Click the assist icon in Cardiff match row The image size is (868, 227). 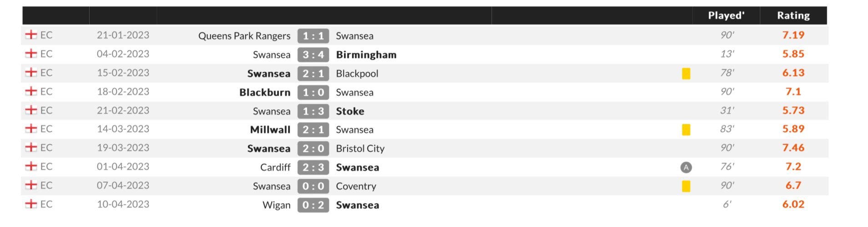pyautogui.click(x=686, y=168)
